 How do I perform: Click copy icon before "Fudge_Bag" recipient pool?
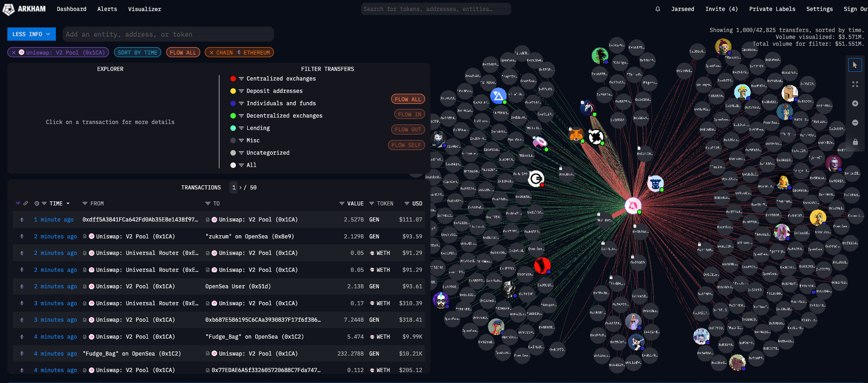click(207, 353)
